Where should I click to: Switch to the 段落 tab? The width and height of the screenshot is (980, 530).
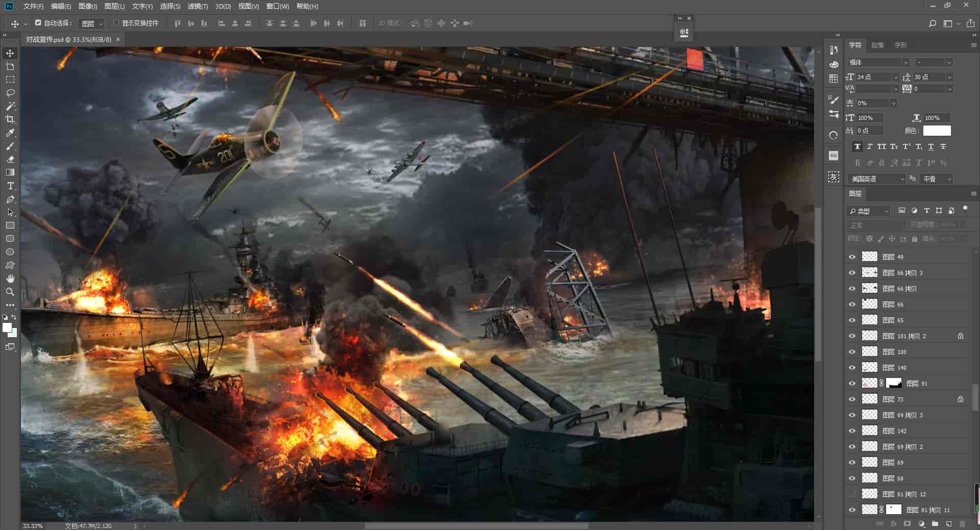[x=877, y=45]
